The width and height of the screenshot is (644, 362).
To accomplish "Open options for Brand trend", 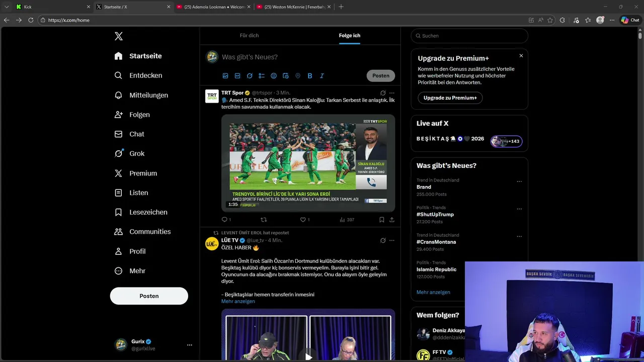I will click(519, 182).
